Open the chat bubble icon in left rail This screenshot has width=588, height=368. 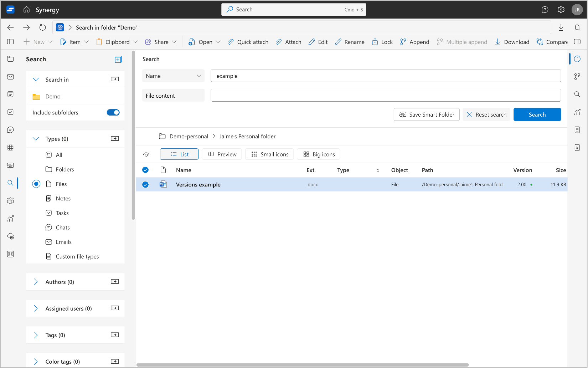tap(10, 130)
